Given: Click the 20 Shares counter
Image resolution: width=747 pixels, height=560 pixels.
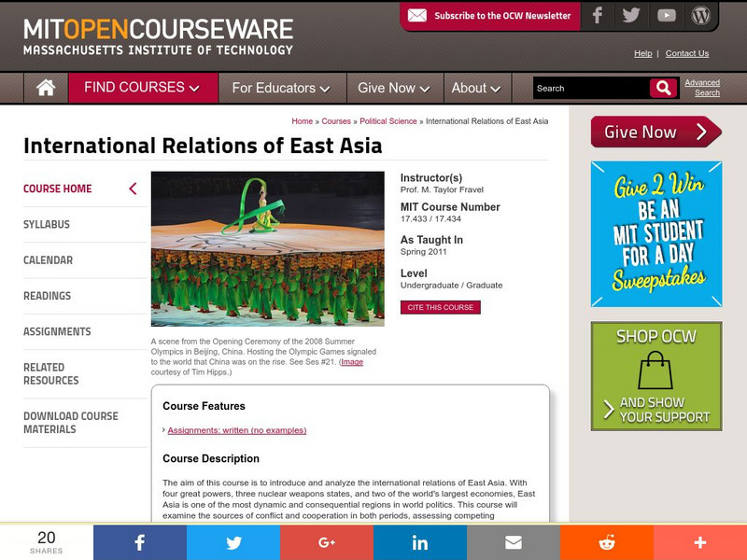Looking at the screenshot, I should 46,542.
